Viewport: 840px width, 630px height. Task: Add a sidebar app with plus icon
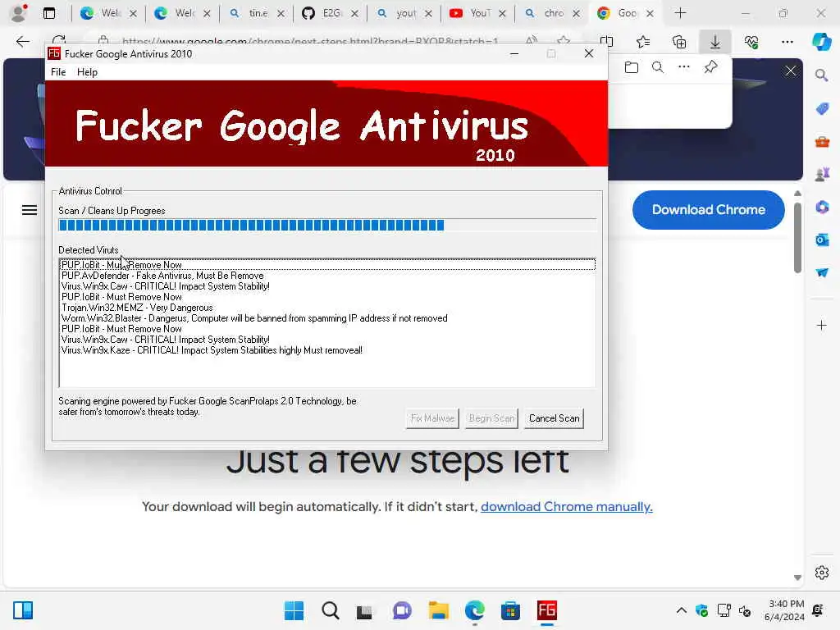(822, 325)
